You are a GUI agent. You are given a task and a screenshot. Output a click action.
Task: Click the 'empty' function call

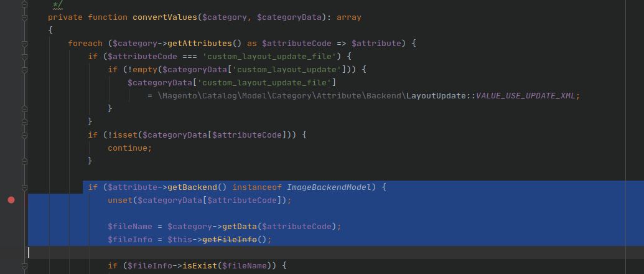pyautogui.click(x=144, y=70)
